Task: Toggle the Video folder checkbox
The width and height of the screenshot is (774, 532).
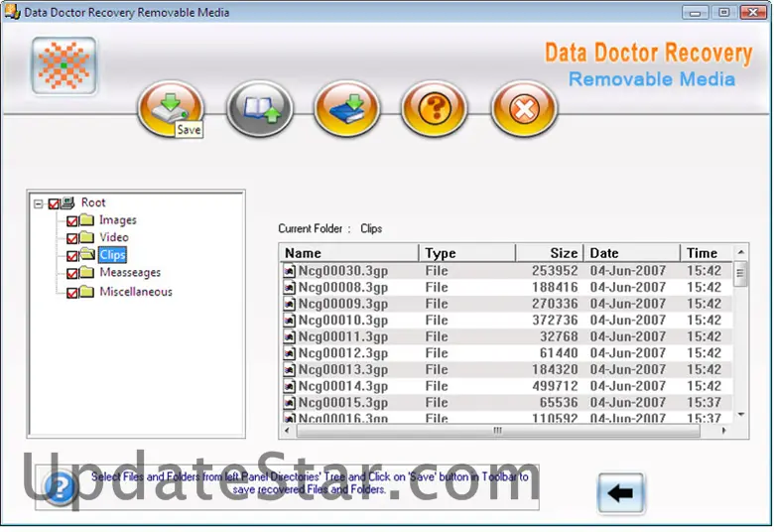Action: (72, 238)
